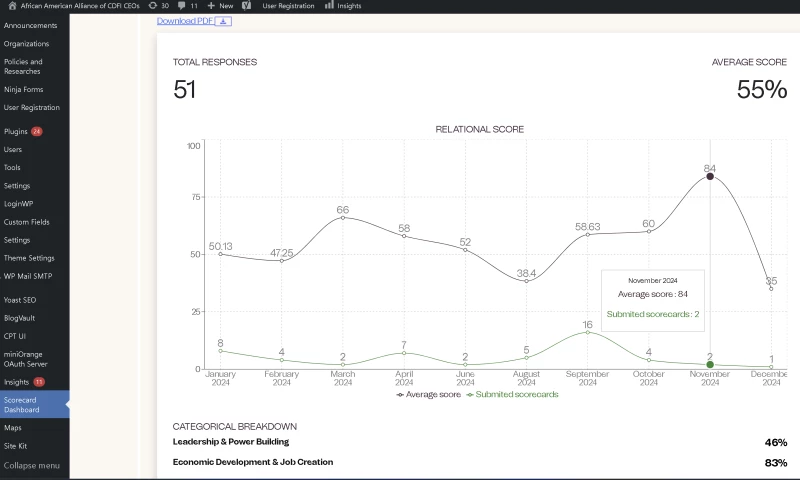Click the Download PDF link
This screenshot has width=800, height=480.
click(185, 21)
